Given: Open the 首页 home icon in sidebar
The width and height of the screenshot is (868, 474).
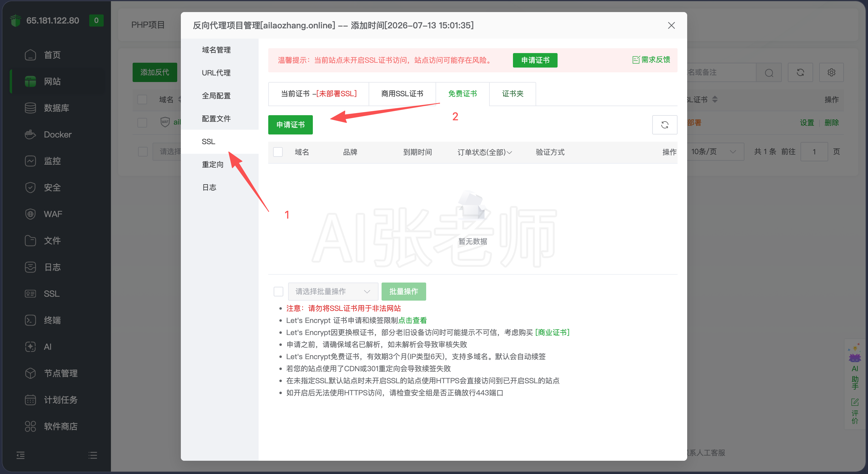Looking at the screenshot, I should 30,55.
